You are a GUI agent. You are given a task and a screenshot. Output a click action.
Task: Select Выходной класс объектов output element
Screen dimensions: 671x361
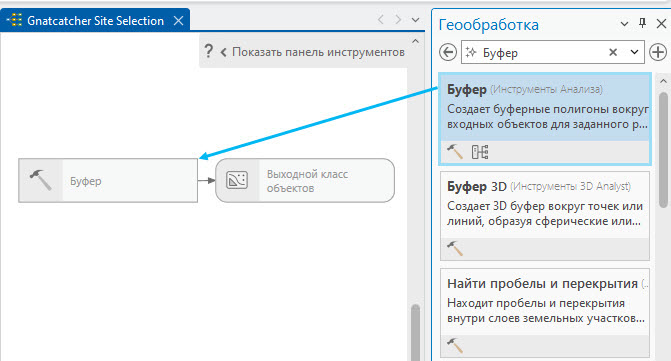pos(305,180)
